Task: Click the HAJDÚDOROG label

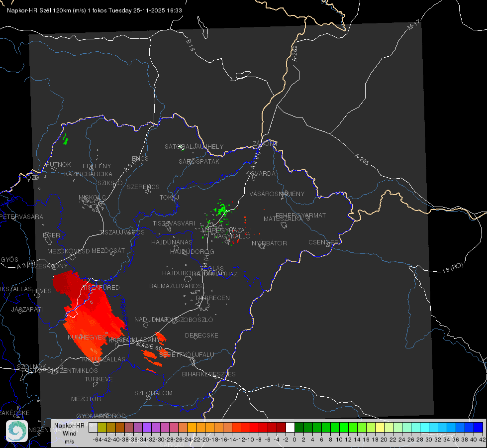Action: click(x=192, y=251)
